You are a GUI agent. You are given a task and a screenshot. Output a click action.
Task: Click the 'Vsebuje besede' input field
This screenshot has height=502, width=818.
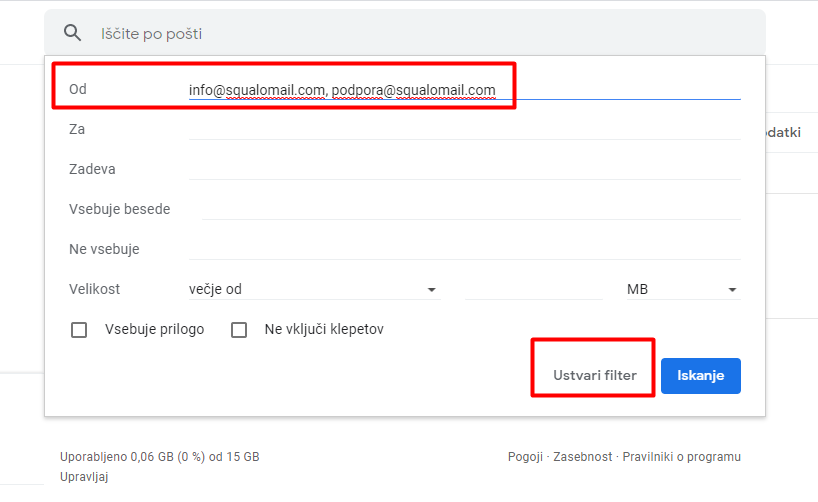(x=470, y=209)
